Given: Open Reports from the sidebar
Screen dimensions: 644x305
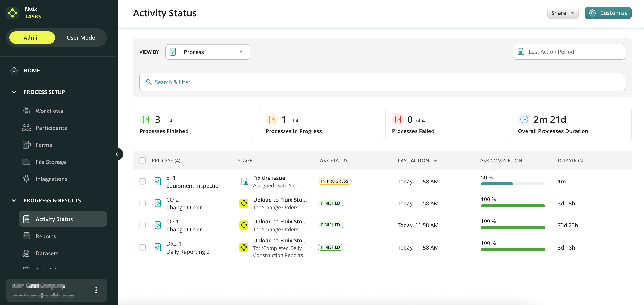Looking at the screenshot, I should point(46,236).
